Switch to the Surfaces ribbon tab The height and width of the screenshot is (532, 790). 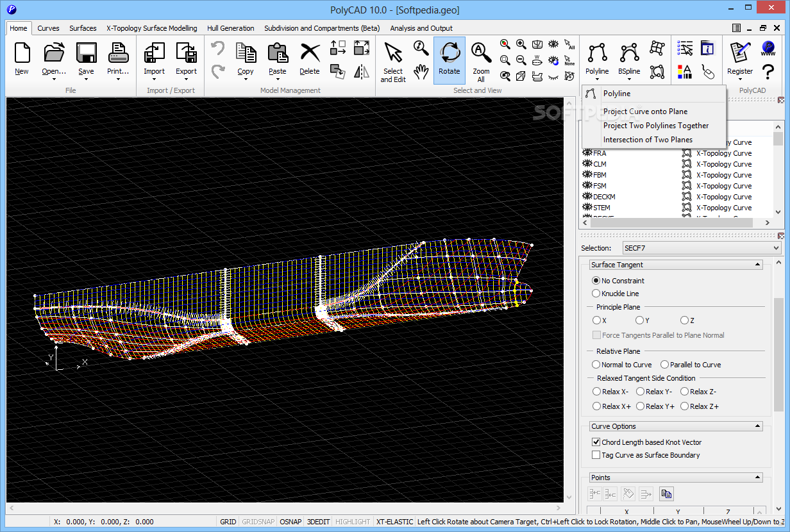(x=83, y=28)
